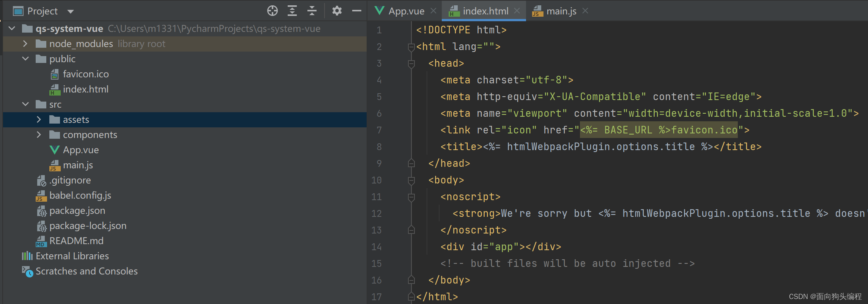Close the main.js editor tab
868x304 pixels.
[585, 11]
